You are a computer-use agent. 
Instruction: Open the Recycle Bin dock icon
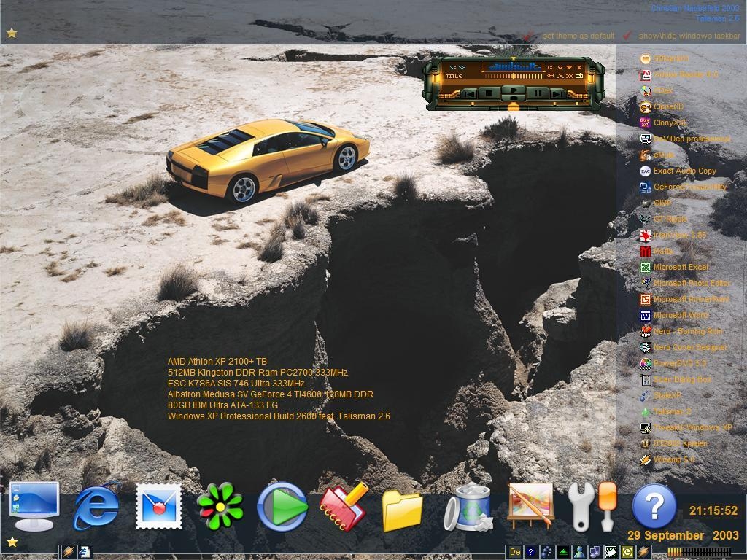pyautogui.click(x=468, y=507)
